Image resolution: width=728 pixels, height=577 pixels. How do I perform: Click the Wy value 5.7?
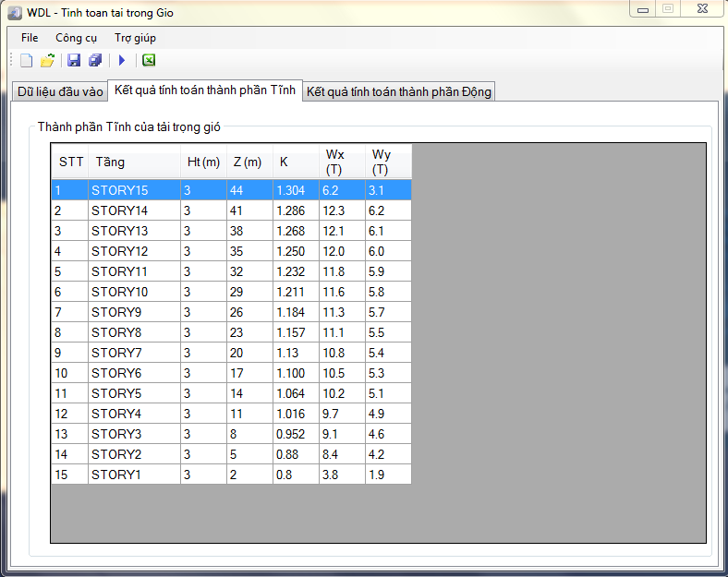[x=388, y=312]
